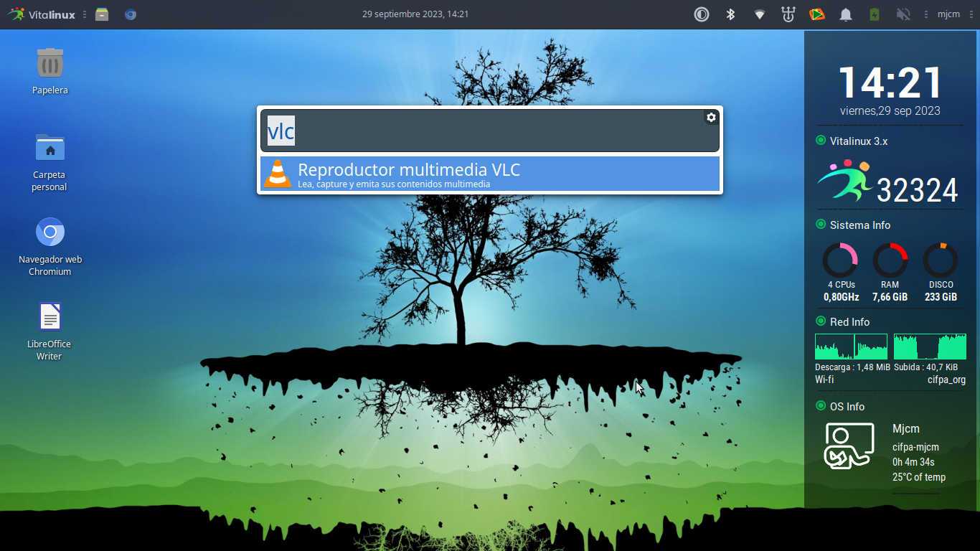Click the orange-green play arrow tray icon

816,14
